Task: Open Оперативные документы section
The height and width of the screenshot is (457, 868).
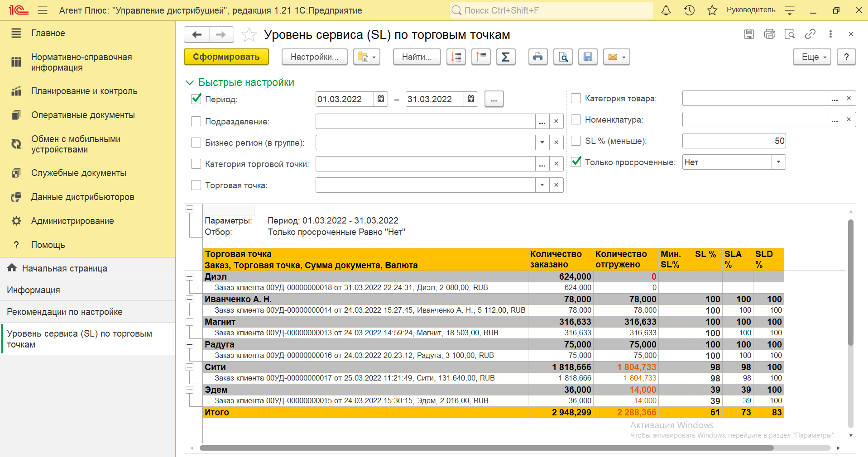Action: pos(87,115)
